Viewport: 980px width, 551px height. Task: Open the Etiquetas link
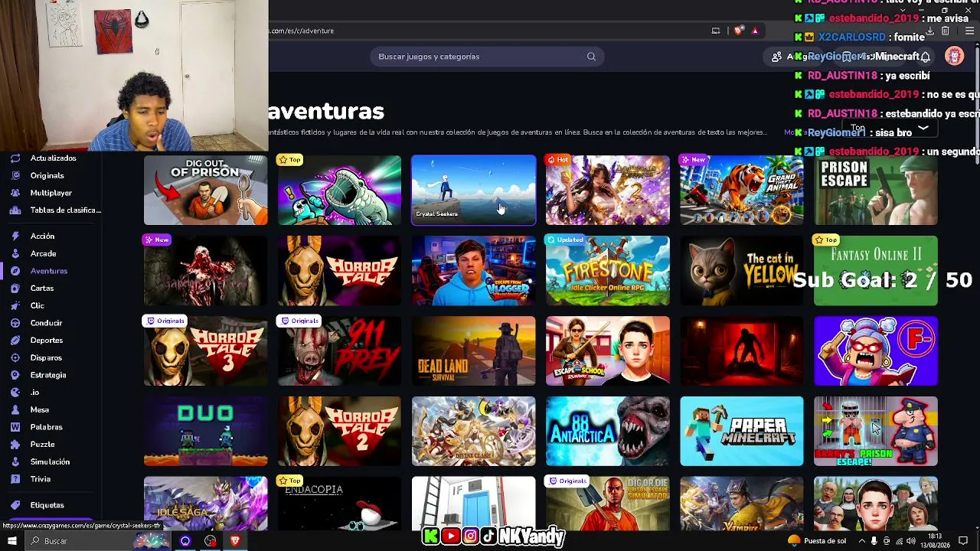click(x=47, y=505)
